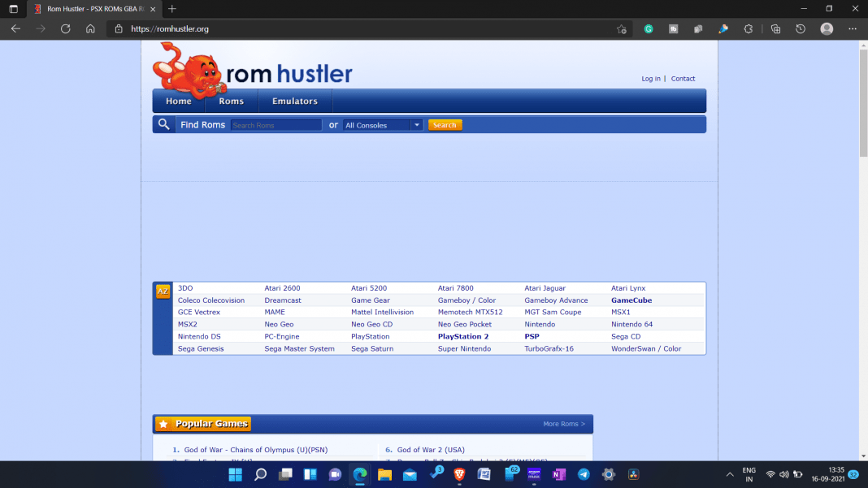Switch to the Emulators tab

pos(294,101)
